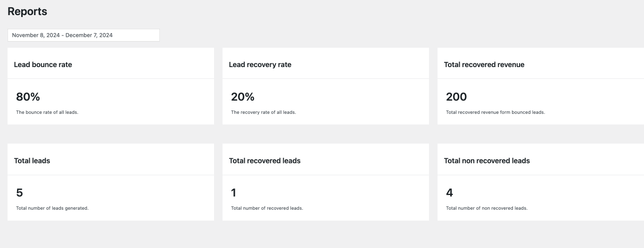Open the date range picker field
Screen dimensions: 644x248
tap(83, 35)
